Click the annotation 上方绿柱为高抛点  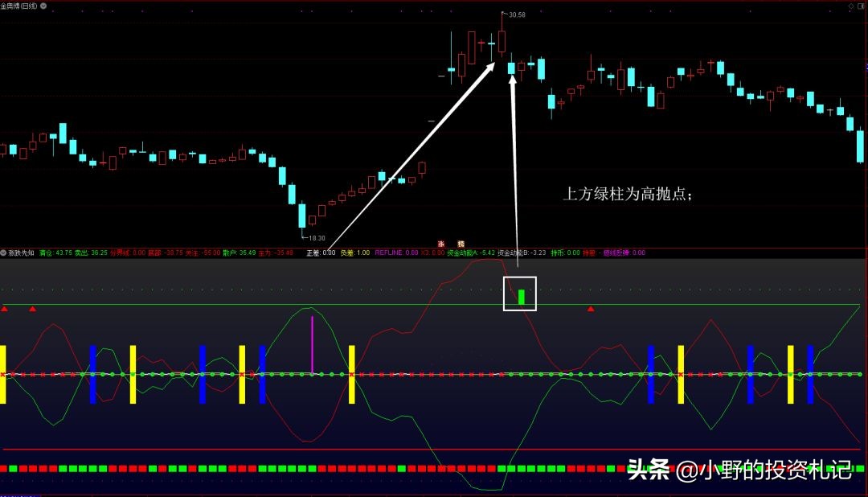pos(628,193)
